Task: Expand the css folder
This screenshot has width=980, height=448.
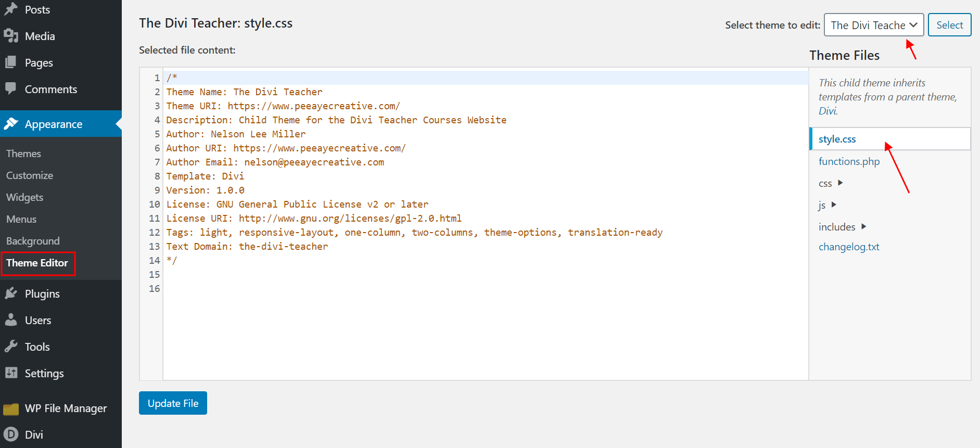Action: click(x=840, y=183)
